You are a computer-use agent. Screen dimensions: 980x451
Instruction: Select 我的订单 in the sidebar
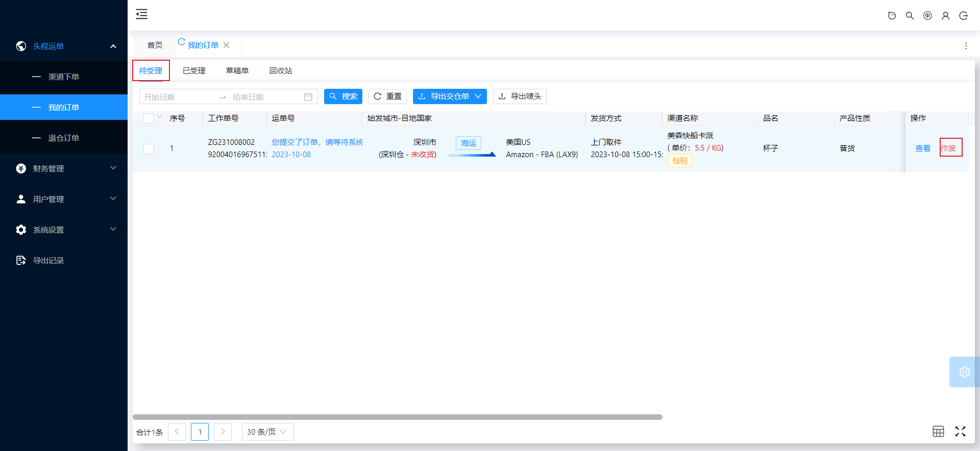coord(64,107)
